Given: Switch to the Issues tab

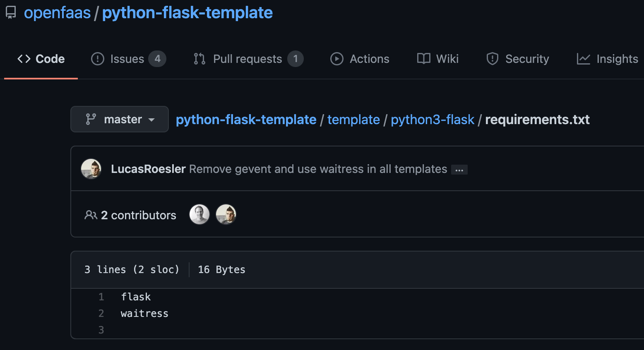Looking at the screenshot, I should point(127,59).
